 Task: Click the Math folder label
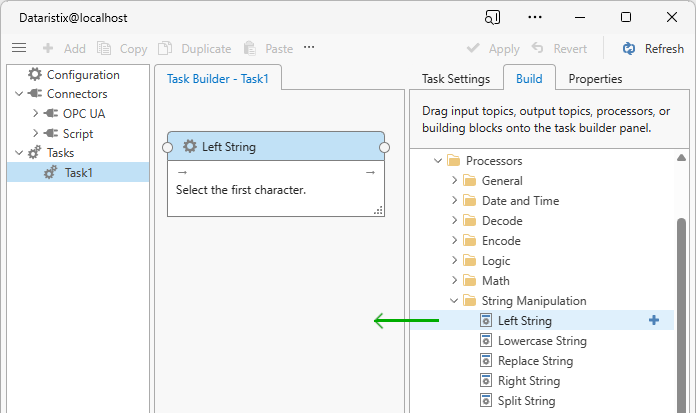tap(495, 281)
